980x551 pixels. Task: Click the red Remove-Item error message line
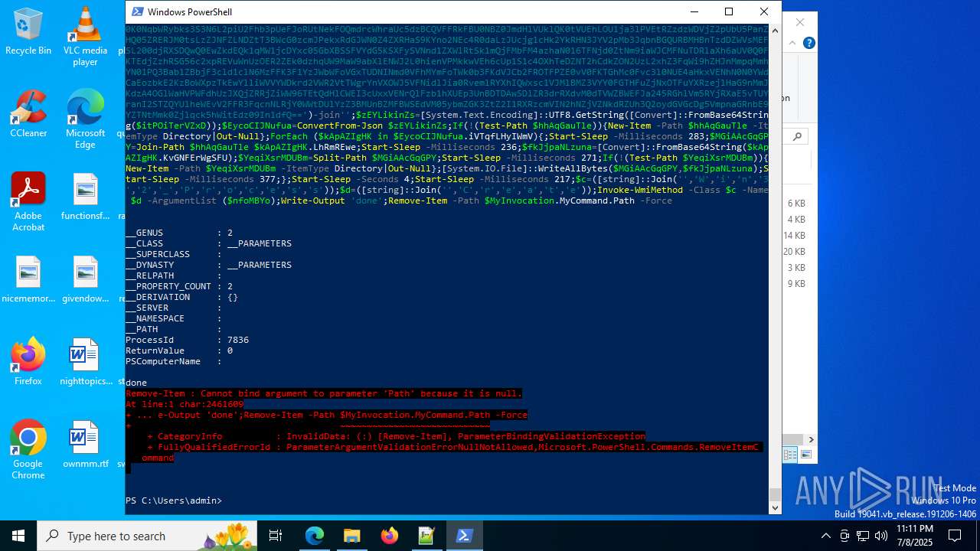pyautogui.click(x=324, y=393)
